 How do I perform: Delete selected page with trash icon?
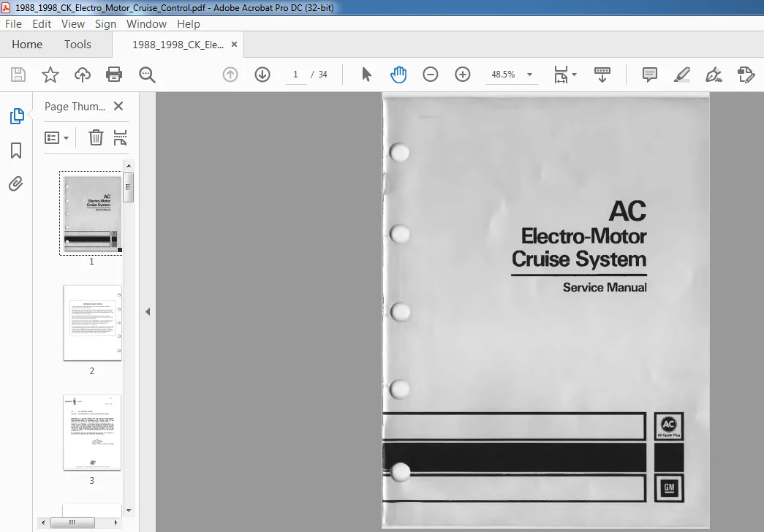pyautogui.click(x=96, y=137)
